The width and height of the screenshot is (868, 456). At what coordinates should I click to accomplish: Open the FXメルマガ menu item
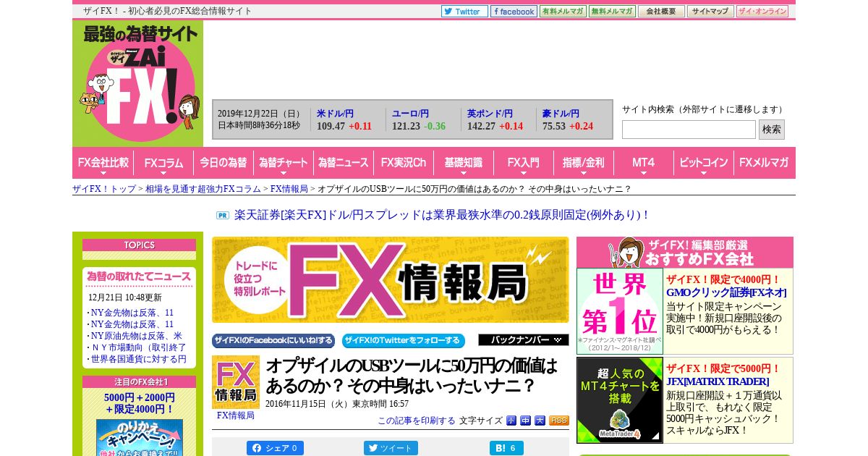(765, 163)
